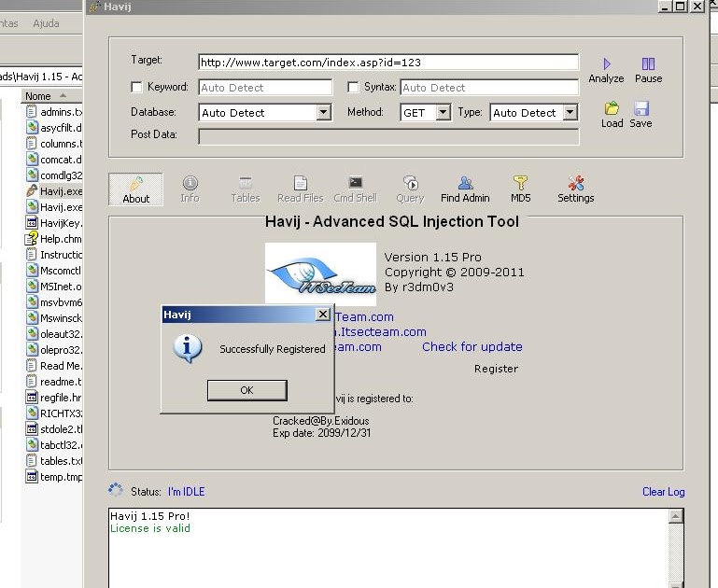Viewport: 718px width, 588px height.
Task: Maximize the Havij window
Action: [x=681, y=6]
